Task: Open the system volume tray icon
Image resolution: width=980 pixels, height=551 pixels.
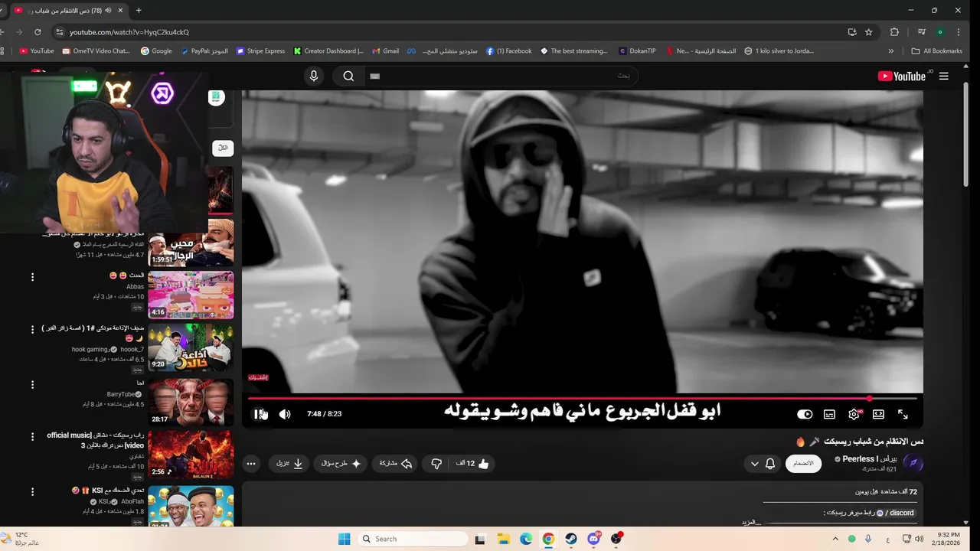Action: (919, 539)
